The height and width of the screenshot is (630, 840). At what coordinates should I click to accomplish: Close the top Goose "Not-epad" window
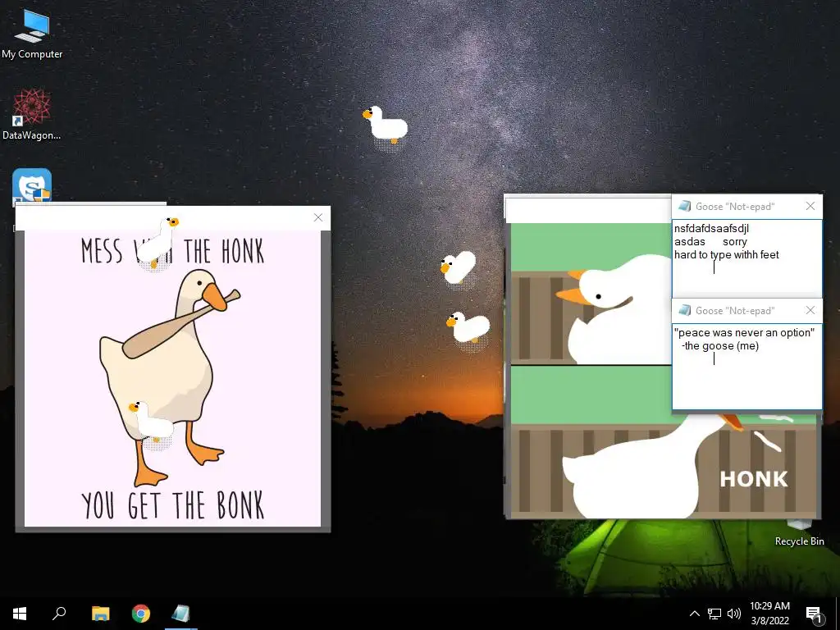coord(810,206)
